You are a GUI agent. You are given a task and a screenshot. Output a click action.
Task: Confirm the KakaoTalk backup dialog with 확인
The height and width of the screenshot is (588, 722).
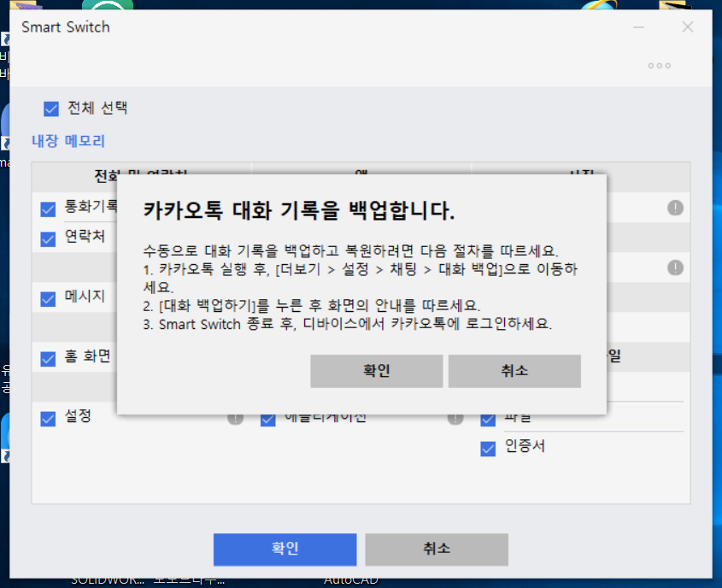376,371
